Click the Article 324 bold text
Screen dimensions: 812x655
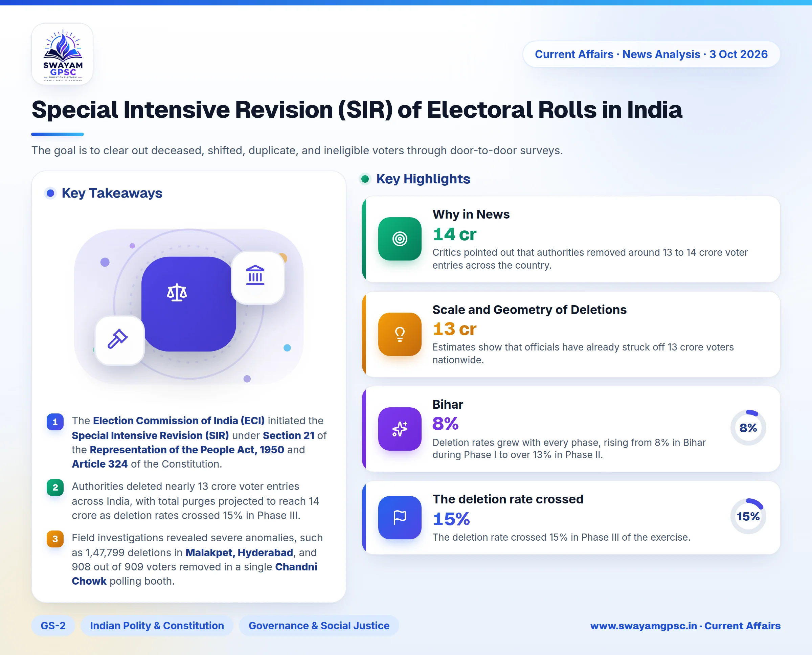point(99,464)
